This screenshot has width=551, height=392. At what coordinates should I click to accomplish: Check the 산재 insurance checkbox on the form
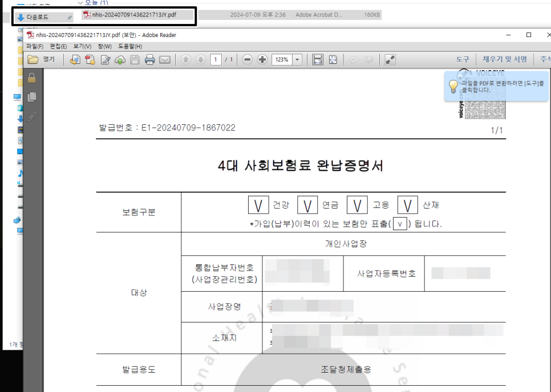click(x=407, y=204)
